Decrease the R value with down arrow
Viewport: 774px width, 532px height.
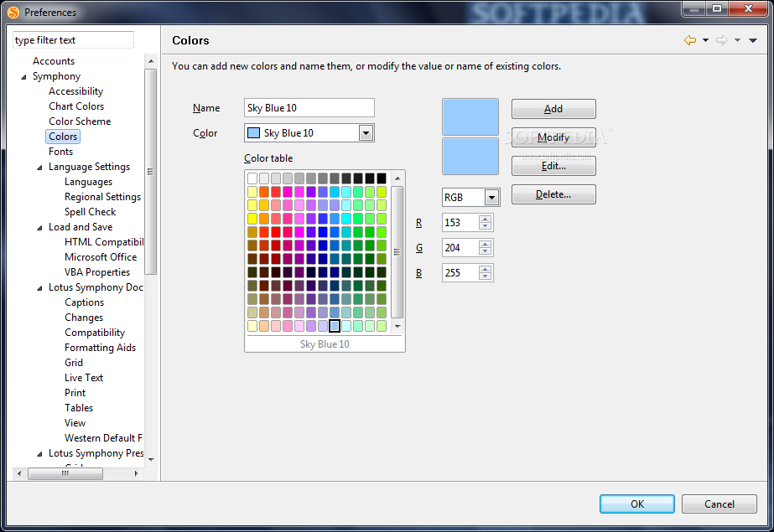click(486, 226)
